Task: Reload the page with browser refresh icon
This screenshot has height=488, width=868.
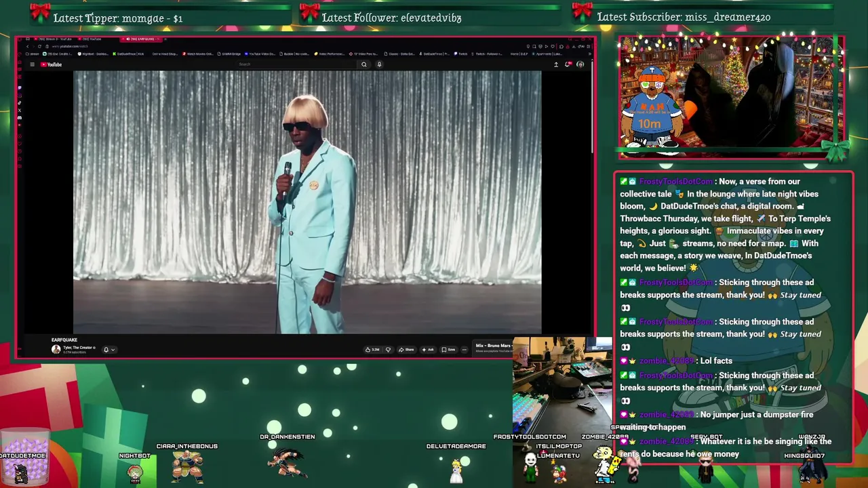Action: pos(39,46)
